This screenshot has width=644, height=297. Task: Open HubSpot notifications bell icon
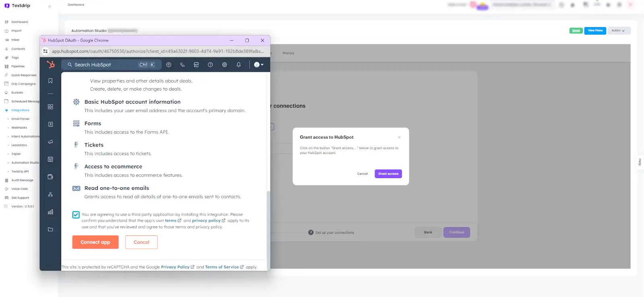pyautogui.click(x=239, y=64)
